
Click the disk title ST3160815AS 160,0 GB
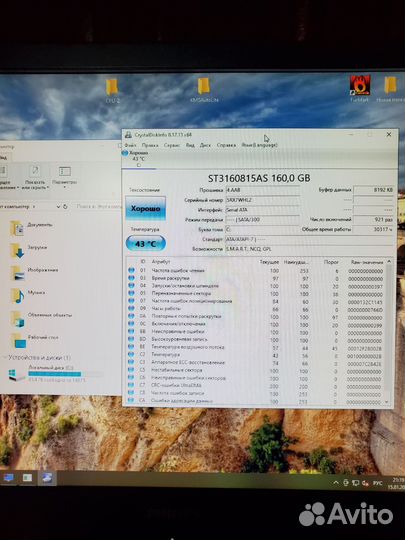coord(259,178)
